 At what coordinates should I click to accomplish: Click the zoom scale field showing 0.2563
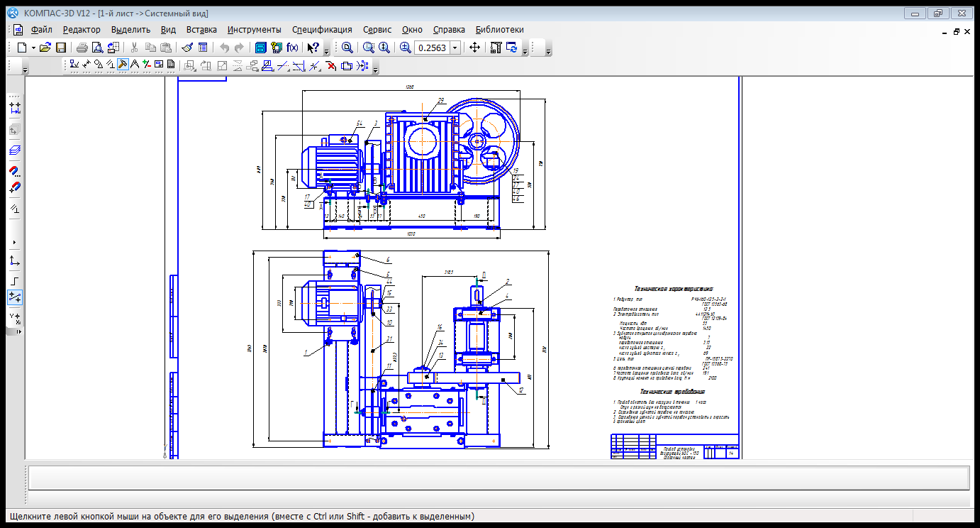432,48
